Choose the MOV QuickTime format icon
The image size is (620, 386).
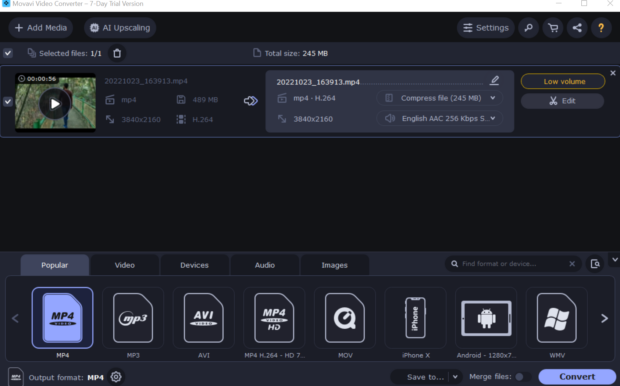click(x=345, y=318)
